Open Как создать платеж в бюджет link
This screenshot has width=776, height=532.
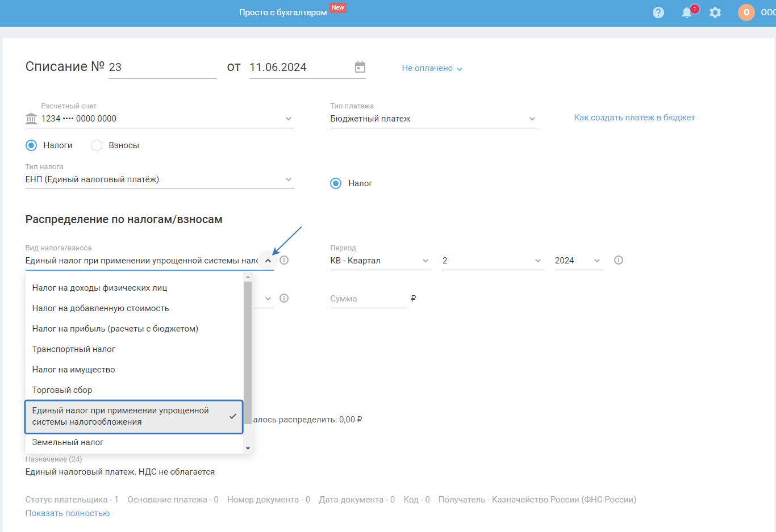coord(634,118)
